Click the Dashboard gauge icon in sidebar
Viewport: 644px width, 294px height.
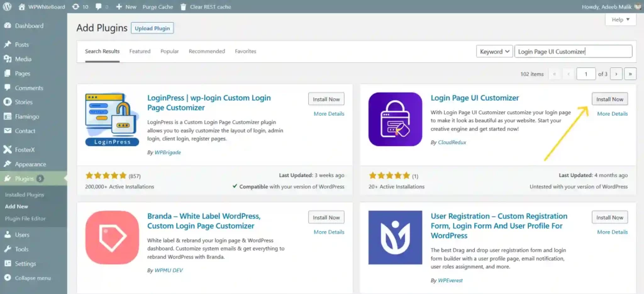click(7, 25)
